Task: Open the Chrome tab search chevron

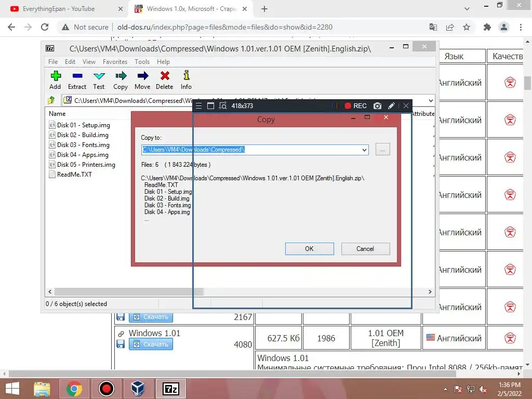Action: (467, 9)
